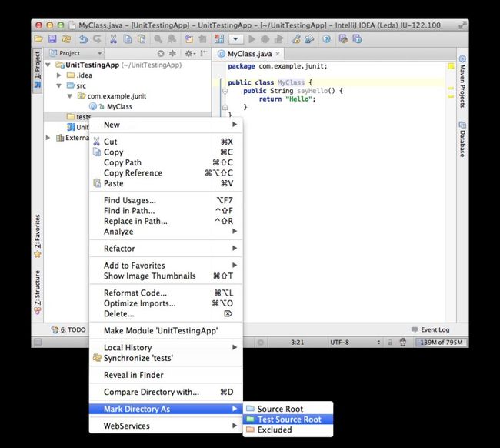
Task: Click the Find magnifier toolbar icon
Action: click(x=158, y=39)
